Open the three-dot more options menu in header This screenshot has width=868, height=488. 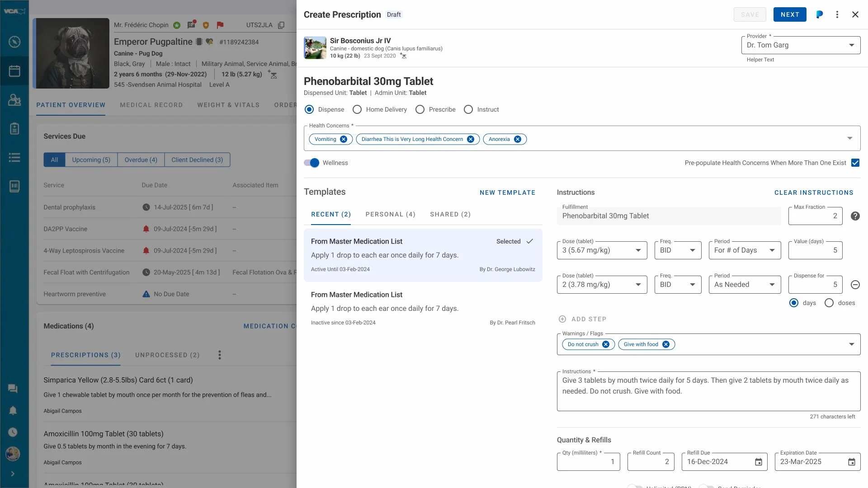pos(837,14)
